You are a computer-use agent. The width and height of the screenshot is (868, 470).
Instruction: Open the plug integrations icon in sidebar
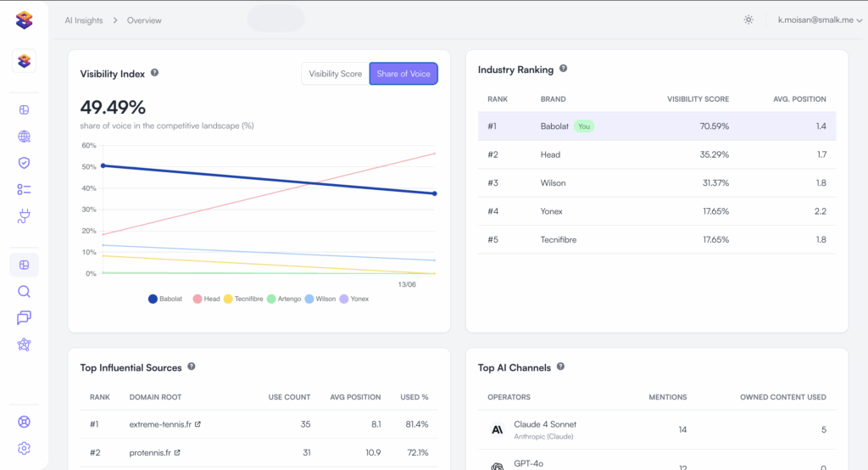click(24, 216)
